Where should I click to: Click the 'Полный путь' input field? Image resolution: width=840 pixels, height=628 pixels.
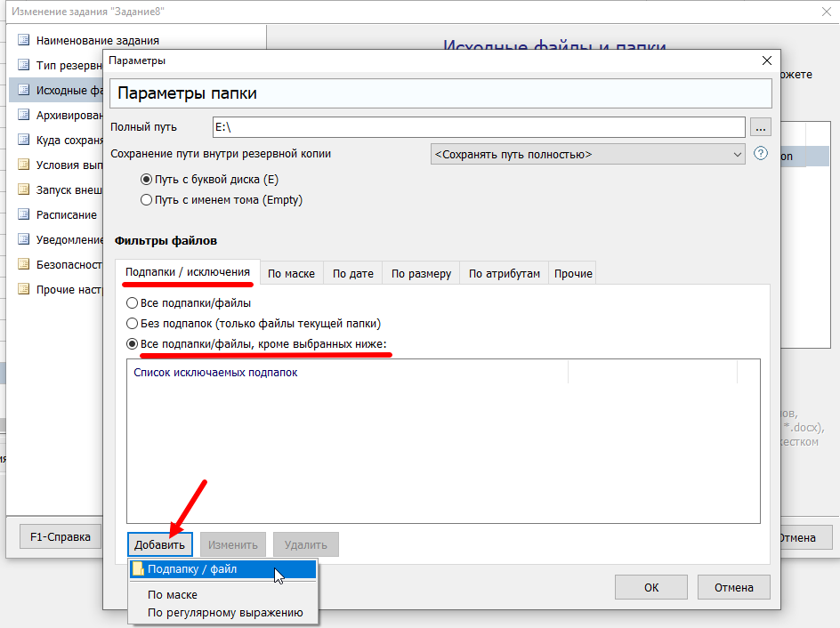click(x=478, y=127)
